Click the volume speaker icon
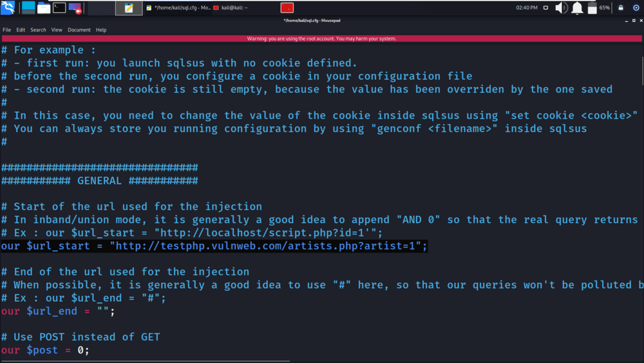Viewport: 644px width, 363px height. (x=561, y=8)
